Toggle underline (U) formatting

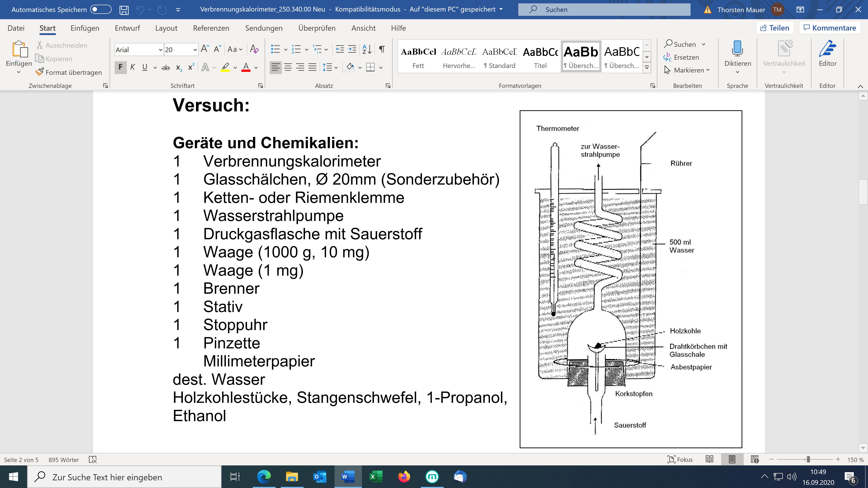point(145,67)
